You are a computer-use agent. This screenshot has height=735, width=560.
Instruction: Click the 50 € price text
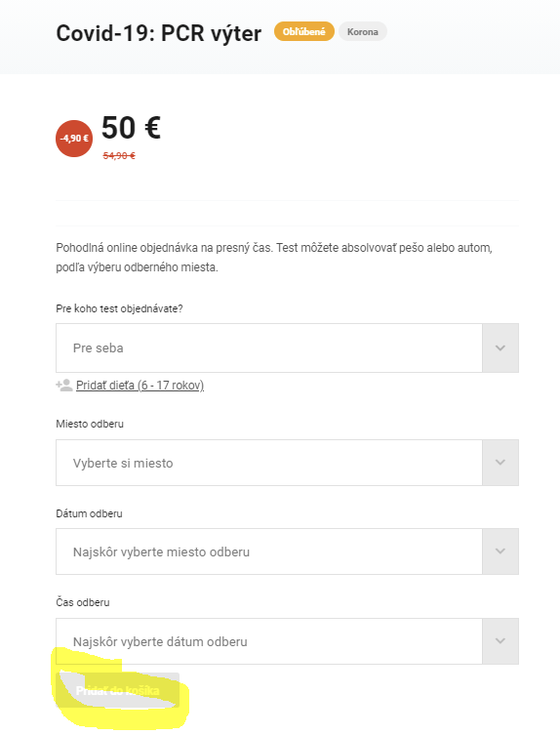(x=131, y=128)
